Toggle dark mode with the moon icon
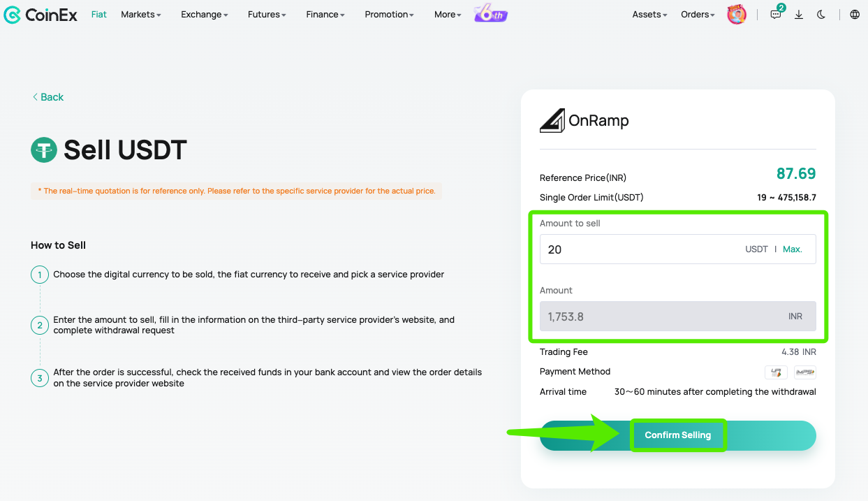868x501 pixels. click(821, 14)
